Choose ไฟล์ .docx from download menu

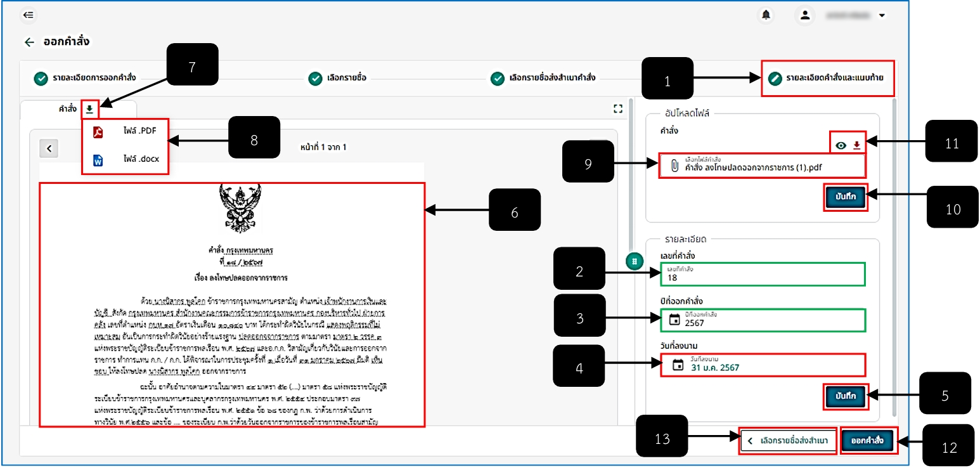(126, 160)
